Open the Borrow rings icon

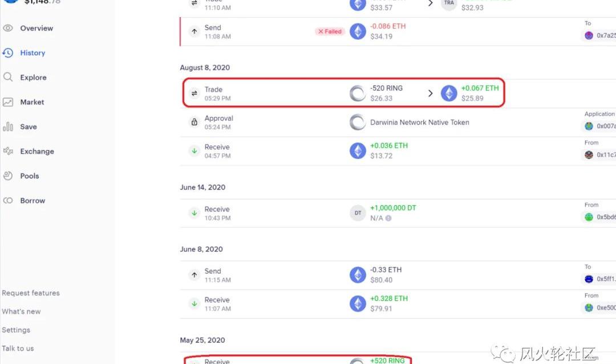(8, 201)
